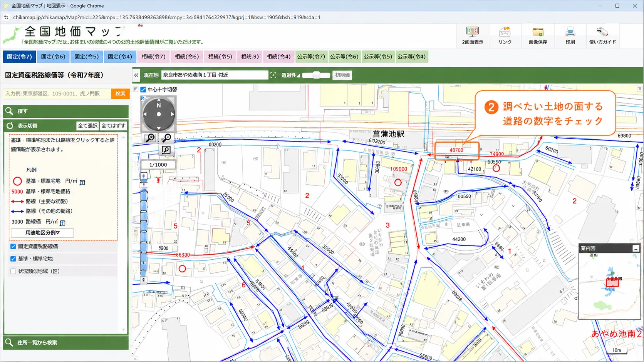Click the map scale 1/1000 box
644x362 pixels.
(158, 165)
